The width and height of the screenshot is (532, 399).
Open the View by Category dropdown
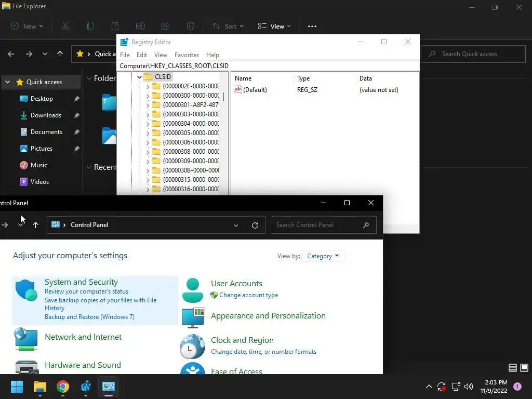(323, 256)
